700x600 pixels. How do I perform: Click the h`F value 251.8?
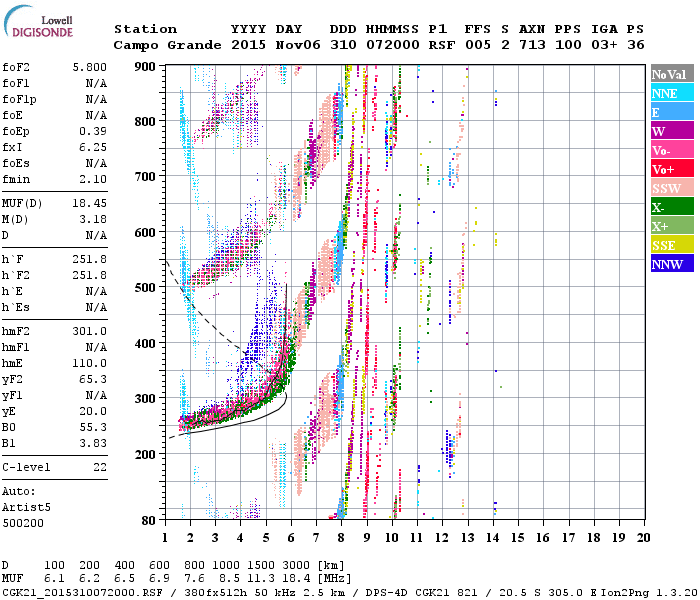click(x=89, y=259)
